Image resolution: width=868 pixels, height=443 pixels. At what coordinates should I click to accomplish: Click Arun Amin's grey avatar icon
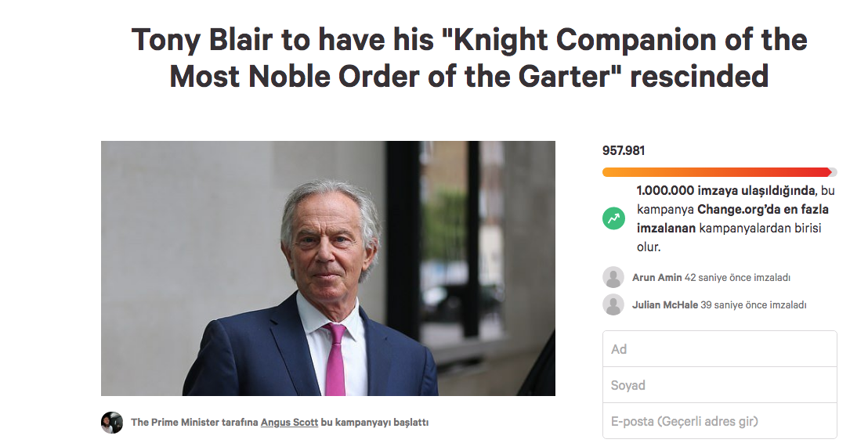tap(613, 277)
